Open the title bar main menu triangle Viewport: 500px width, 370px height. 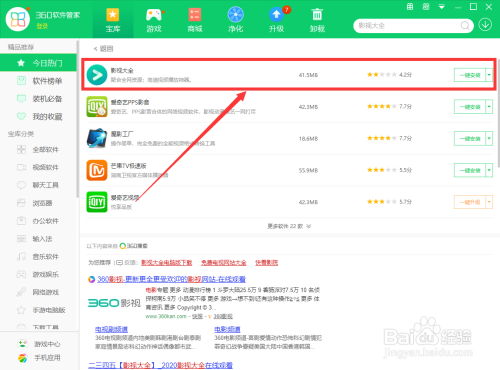[442, 7]
